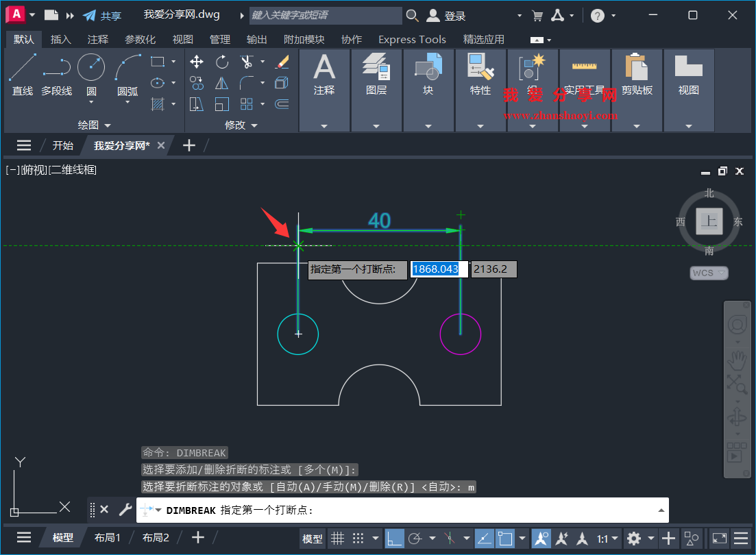Click the new drawing tab plus button
Image resolution: width=756 pixels, height=555 pixels.
point(189,145)
